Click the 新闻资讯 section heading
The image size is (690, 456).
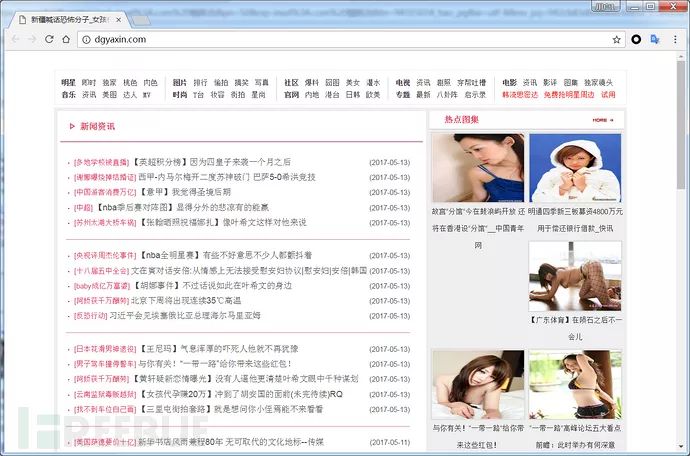coord(97,126)
